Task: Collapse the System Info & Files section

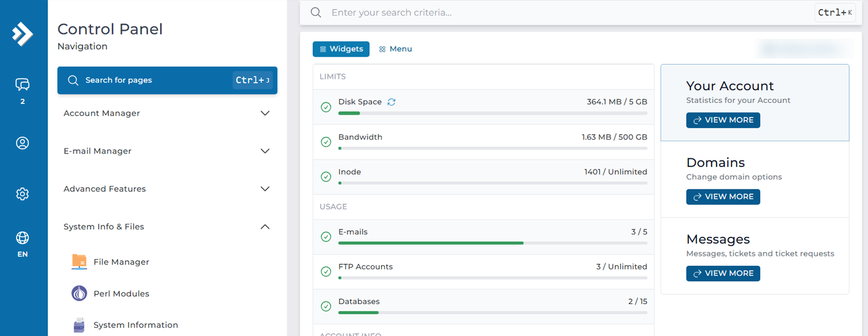Action: 167,227
